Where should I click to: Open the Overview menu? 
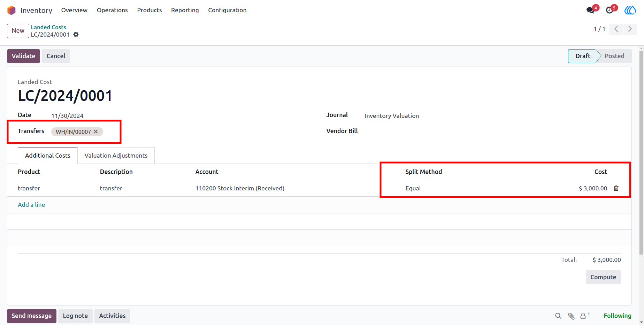(74, 10)
